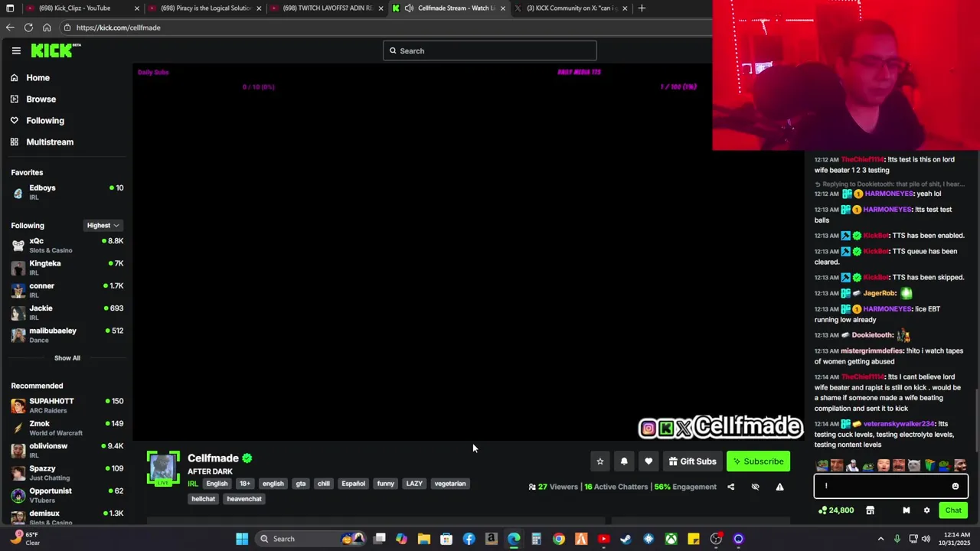Click the Gift Subs button
This screenshot has height=551, width=980.
[692, 461]
